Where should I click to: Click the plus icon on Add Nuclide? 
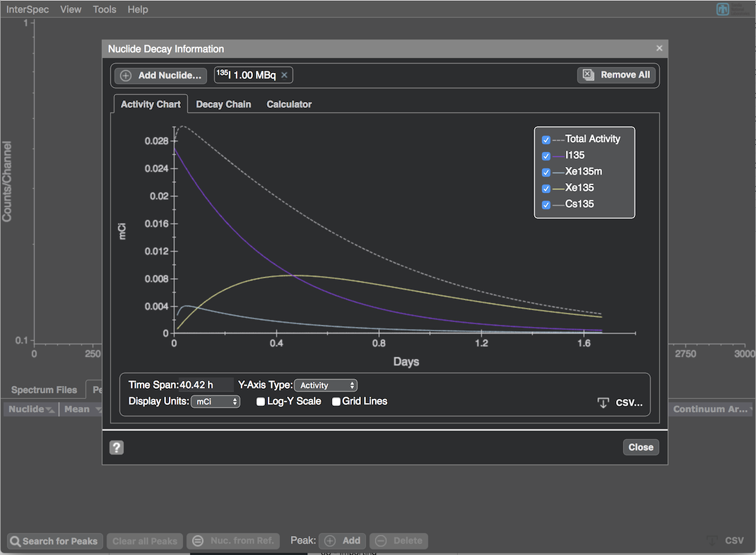coord(126,76)
